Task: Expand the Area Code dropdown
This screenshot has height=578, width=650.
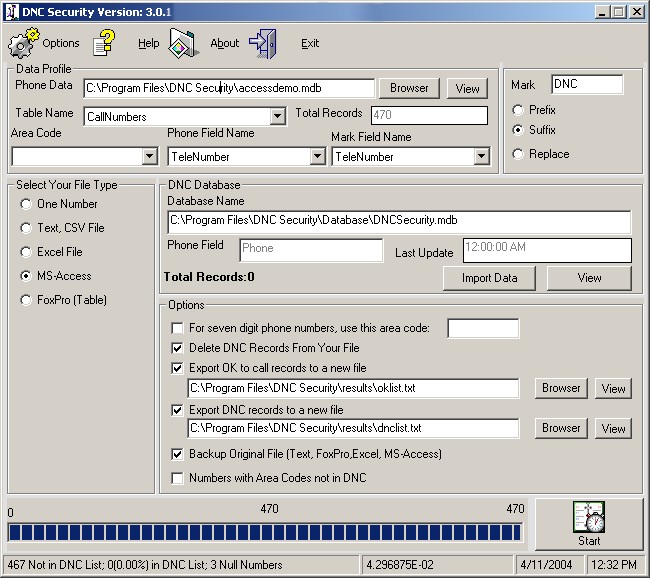Action: (149, 156)
